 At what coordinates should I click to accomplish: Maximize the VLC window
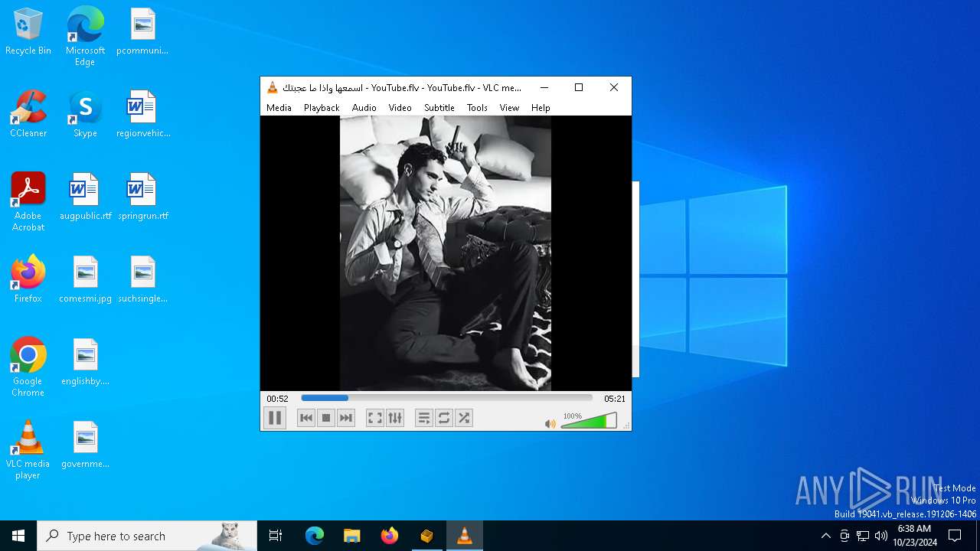579,87
